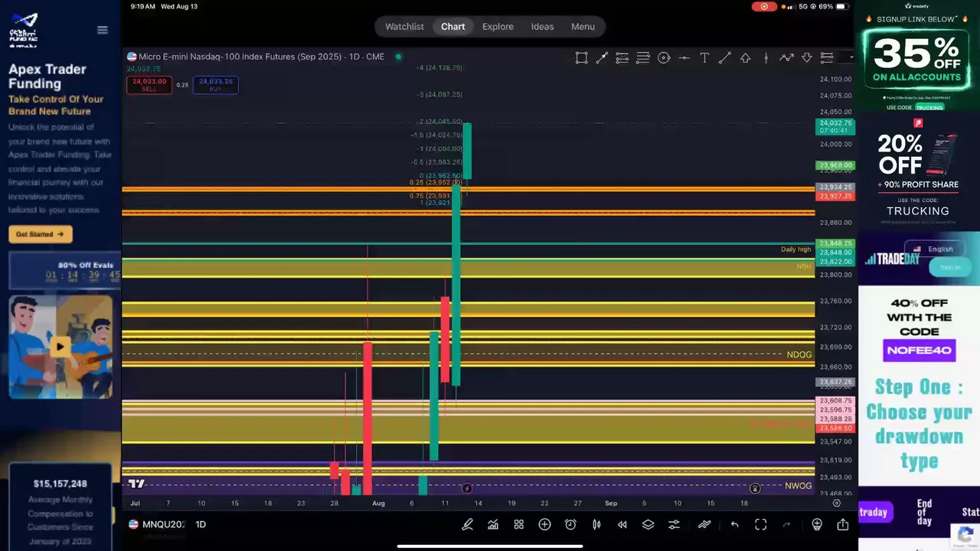Viewport: 980px width, 551px height.
Task: Start bar replay with the rewind icon
Action: pos(622,524)
